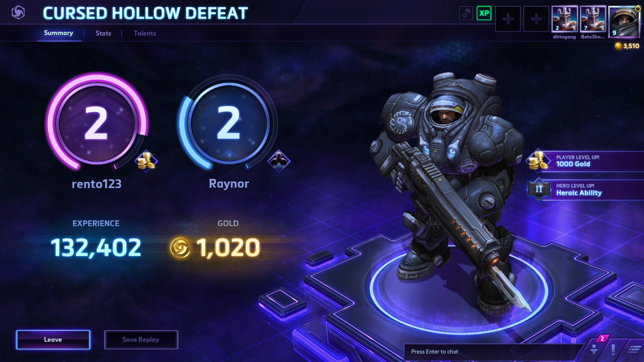
Task: Click the green XP boost icon
Action: [484, 13]
